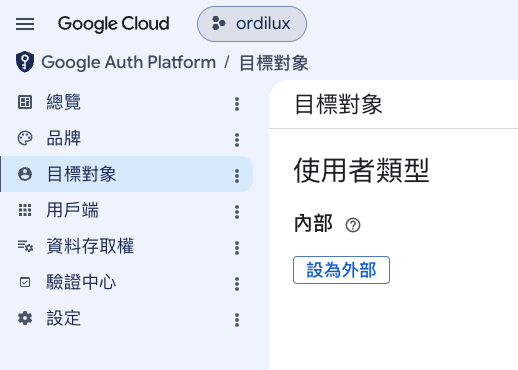
Task: Click the 設定 gear icon
Action: click(x=25, y=318)
